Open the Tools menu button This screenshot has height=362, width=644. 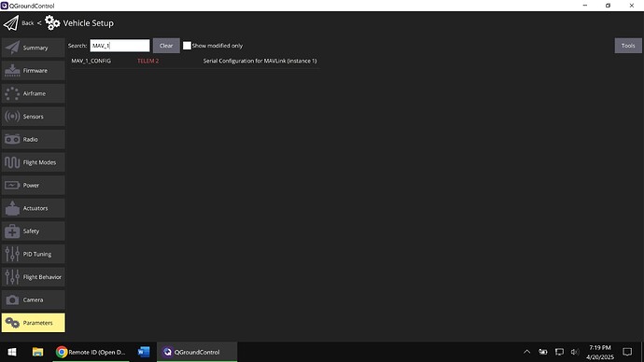[x=628, y=46]
